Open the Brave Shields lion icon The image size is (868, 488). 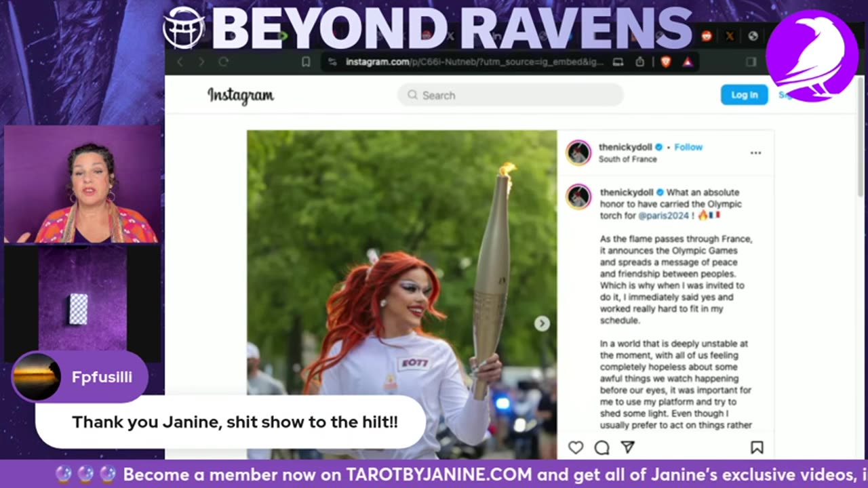(666, 62)
